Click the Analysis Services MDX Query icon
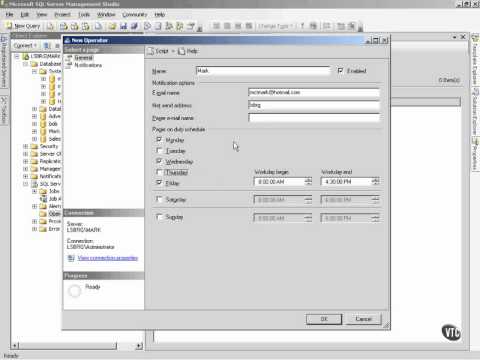480x360 pixels. (63, 26)
